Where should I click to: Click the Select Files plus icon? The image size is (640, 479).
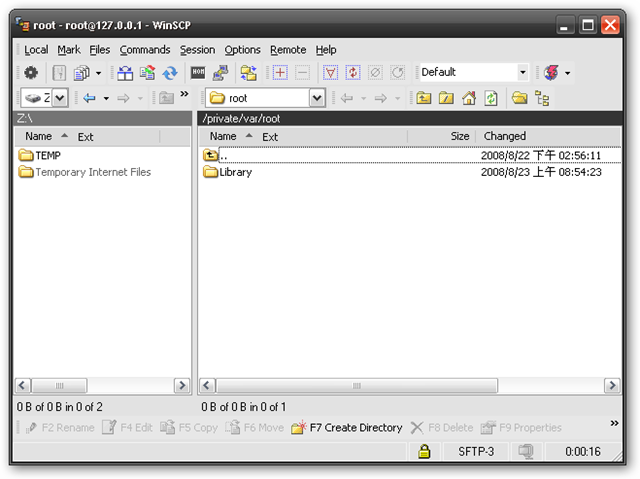[x=280, y=73]
